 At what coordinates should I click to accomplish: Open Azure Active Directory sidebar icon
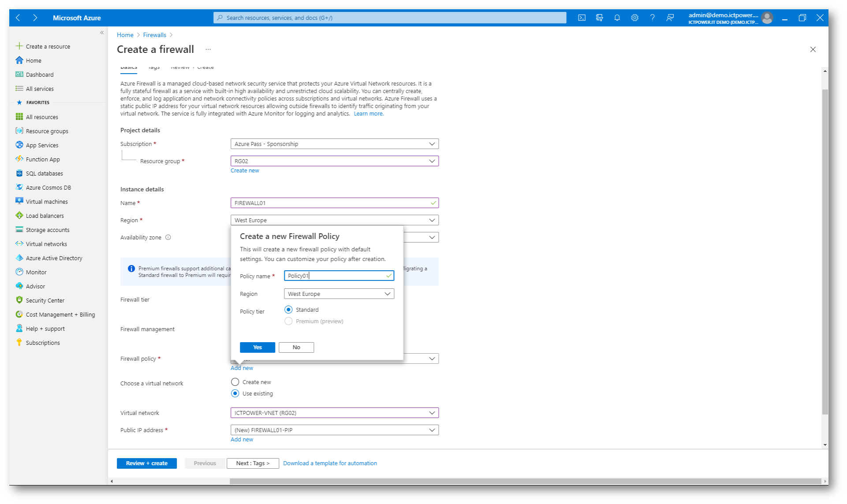tap(19, 258)
